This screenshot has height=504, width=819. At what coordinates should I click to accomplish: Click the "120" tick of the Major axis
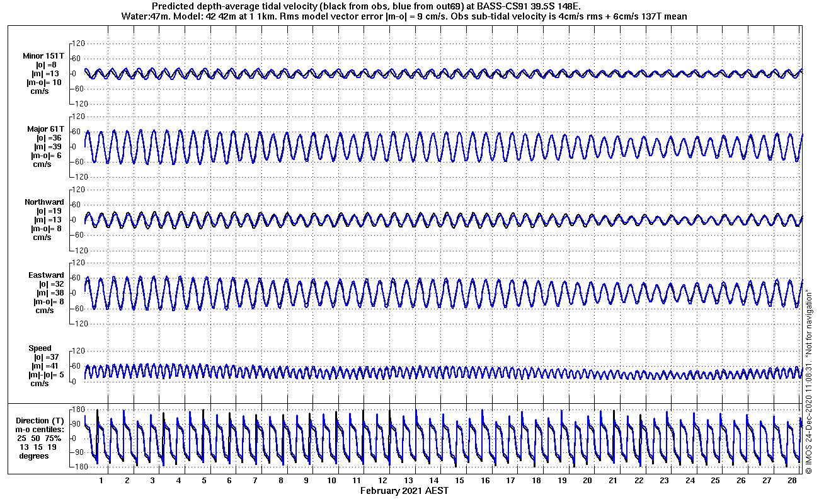tap(79, 117)
